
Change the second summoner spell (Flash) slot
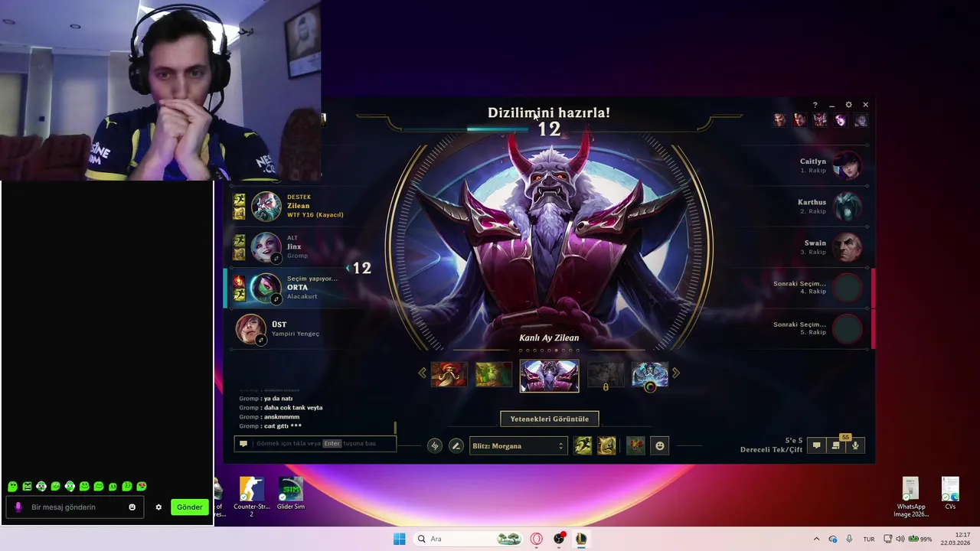(x=606, y=445)
